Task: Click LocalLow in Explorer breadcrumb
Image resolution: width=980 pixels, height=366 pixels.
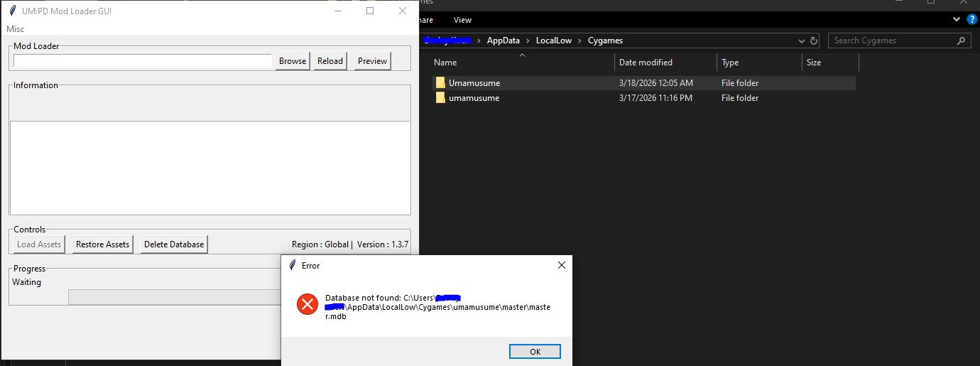Action: click(554, 41)
